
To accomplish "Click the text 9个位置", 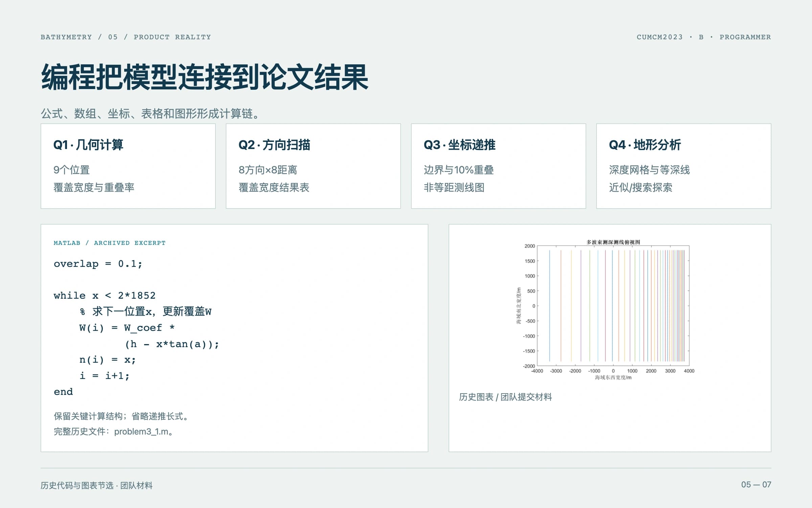I will 71,170.
